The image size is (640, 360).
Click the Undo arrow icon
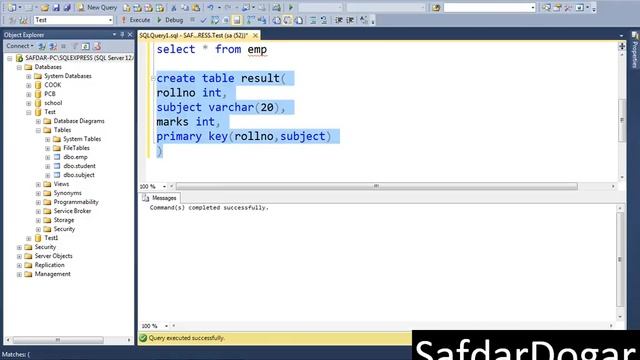(211, 7)
